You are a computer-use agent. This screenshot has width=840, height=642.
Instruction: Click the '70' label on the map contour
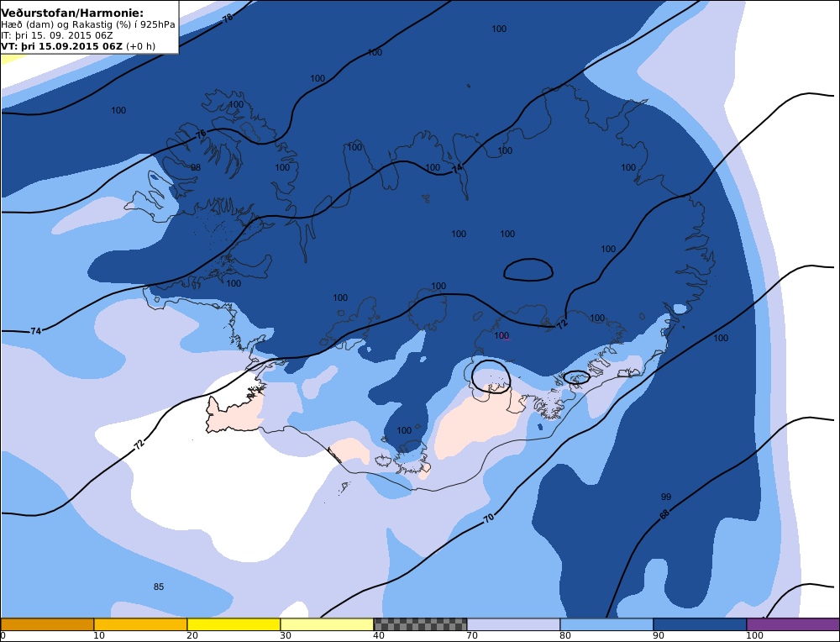489,518
